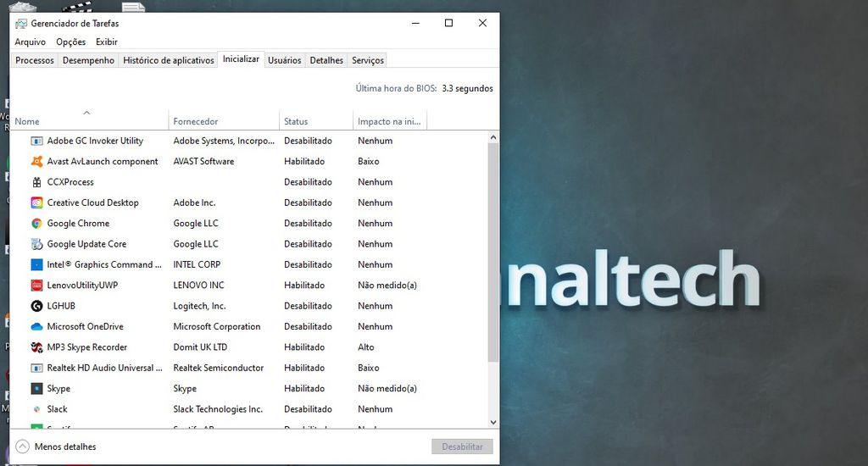Click the scrollbar down arrow

pos(493,422)
